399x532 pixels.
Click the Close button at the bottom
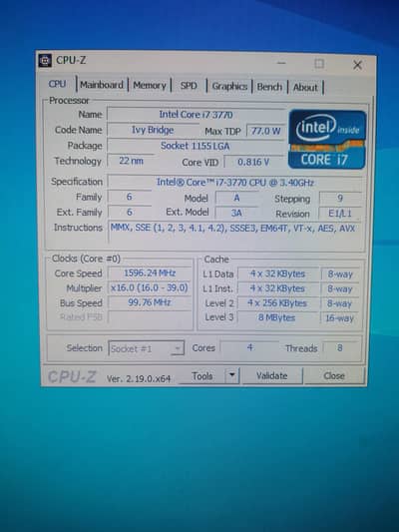[x=334, y=376]
